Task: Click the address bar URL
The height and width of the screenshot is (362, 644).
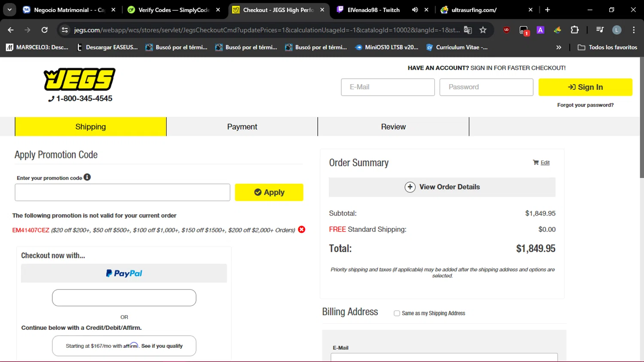Action: (x=266, y=30)
